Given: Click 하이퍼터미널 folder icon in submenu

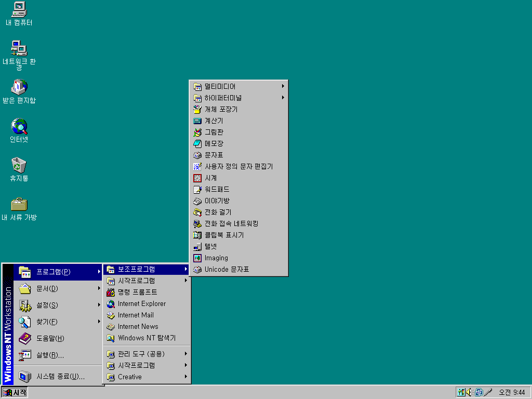Looking at the screenshot, I should [197, 98].
